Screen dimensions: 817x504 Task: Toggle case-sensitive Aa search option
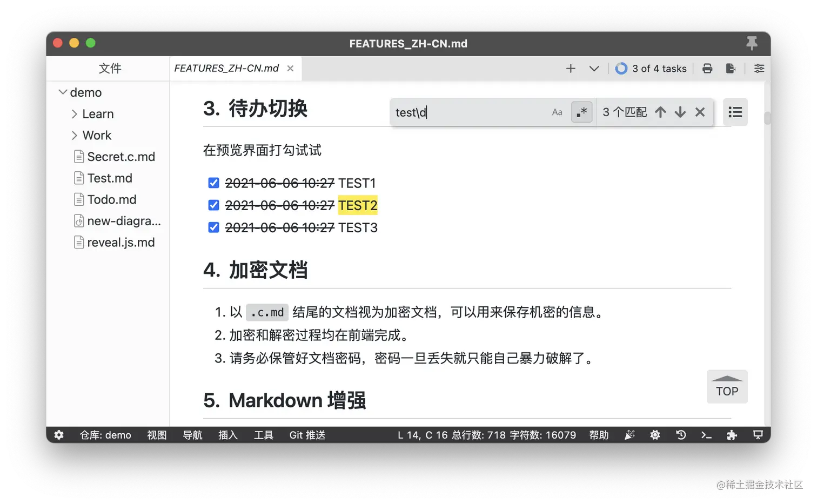pos(557,112)
